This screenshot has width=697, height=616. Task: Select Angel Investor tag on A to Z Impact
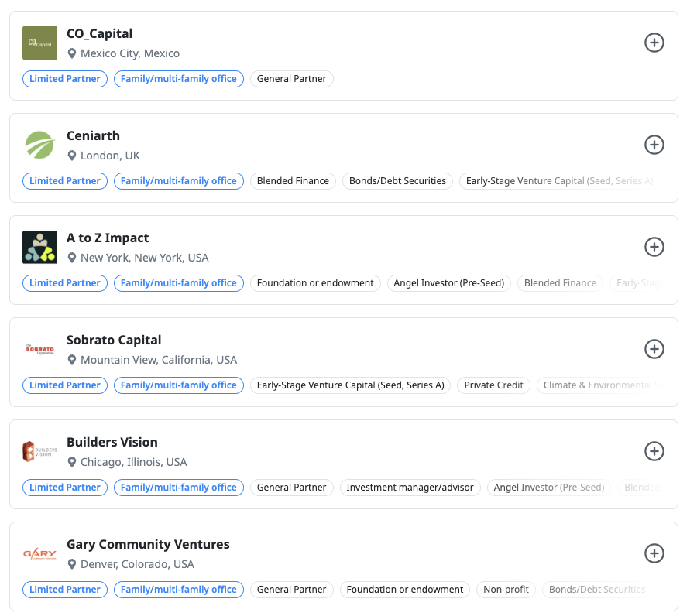(449, 283)
